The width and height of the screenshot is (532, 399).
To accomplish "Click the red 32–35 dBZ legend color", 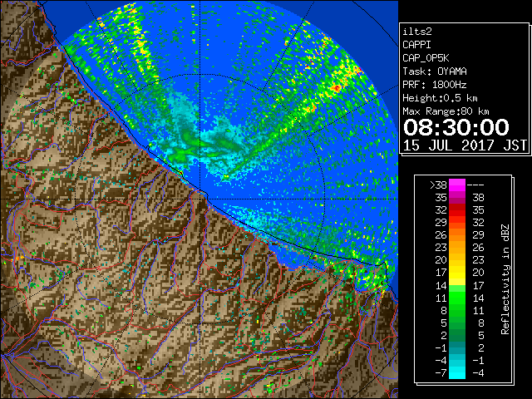I will point(457,210).
